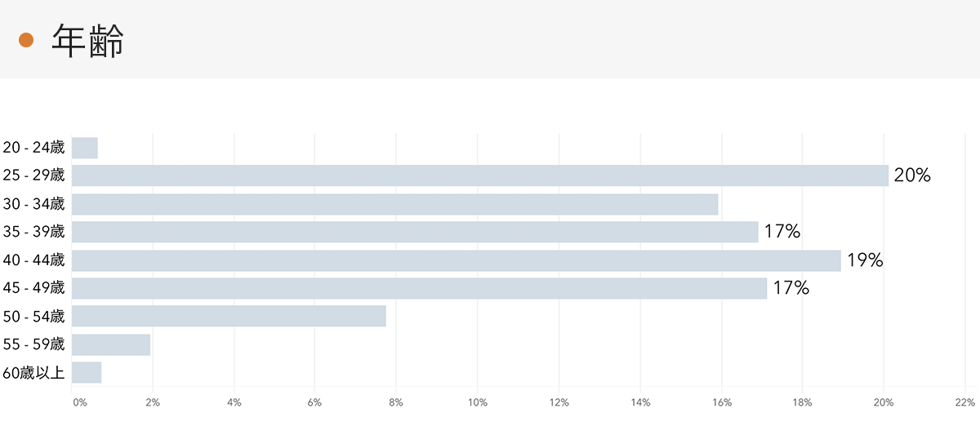Click the 17% label for 45 - 49歲
Screen dimensions: 980x444
791,288
